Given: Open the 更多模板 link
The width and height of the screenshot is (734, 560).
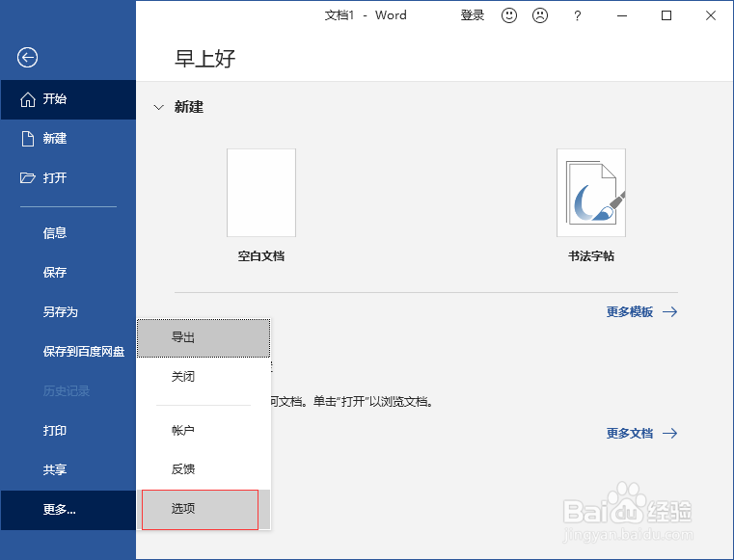Looking at the screenshot, I should 630,311.
